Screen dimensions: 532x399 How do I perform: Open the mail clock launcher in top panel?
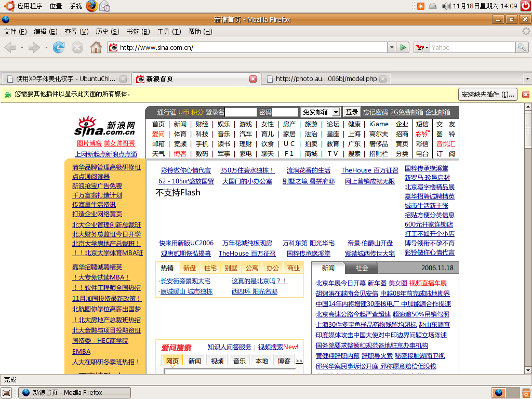pos(105,6)
